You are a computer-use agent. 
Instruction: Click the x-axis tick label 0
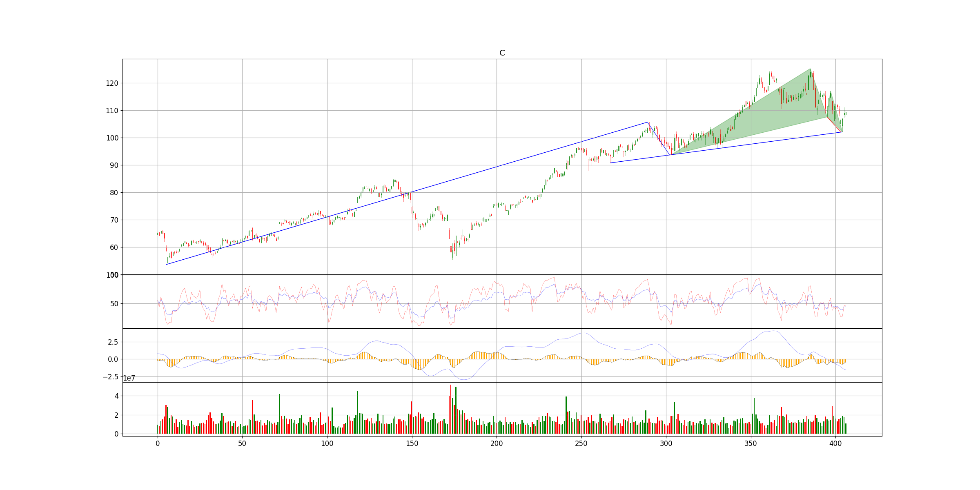click(158, 443)
